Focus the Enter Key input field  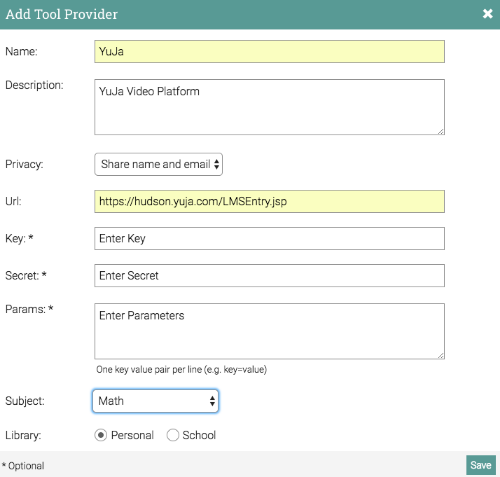click(x=269, y=238)
